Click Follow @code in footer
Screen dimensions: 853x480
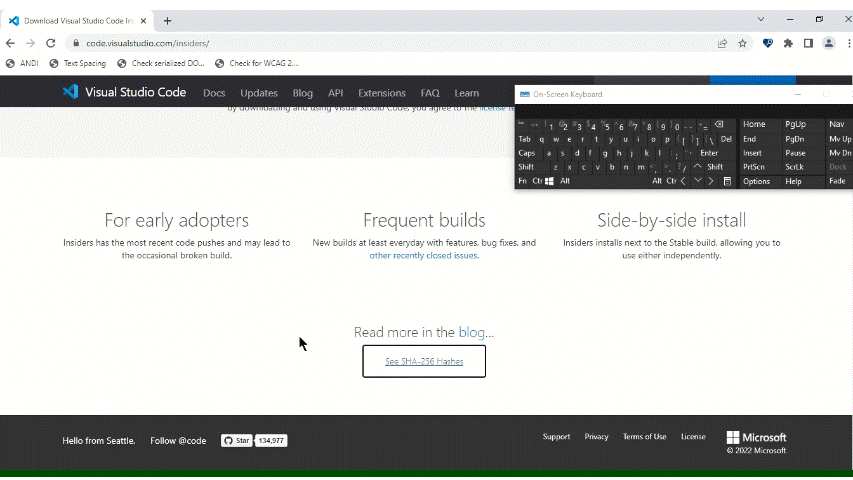(x=178, y=441)
